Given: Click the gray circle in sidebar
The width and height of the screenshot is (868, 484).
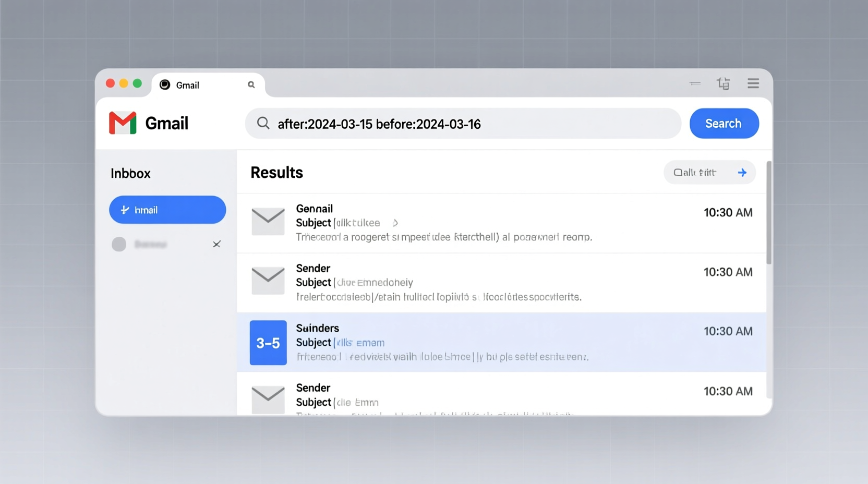Looking at the screenshot, I should [119, 244].
